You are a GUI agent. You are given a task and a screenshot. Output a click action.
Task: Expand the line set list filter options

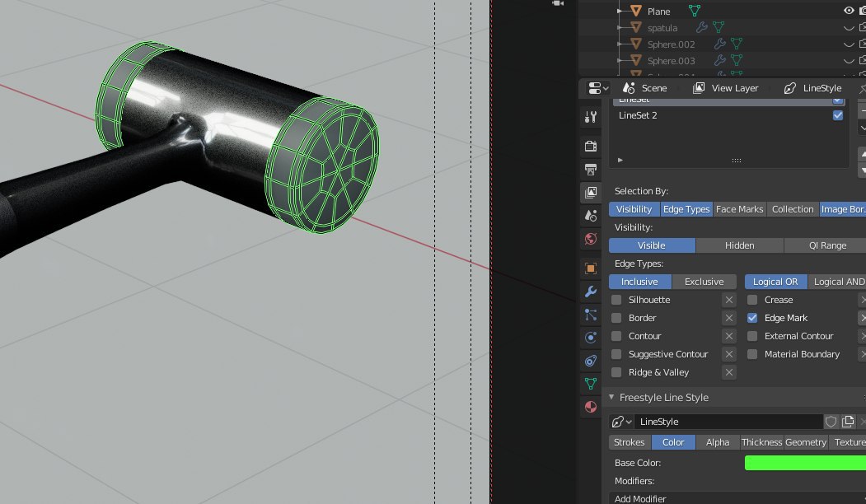tap(620, 160)
